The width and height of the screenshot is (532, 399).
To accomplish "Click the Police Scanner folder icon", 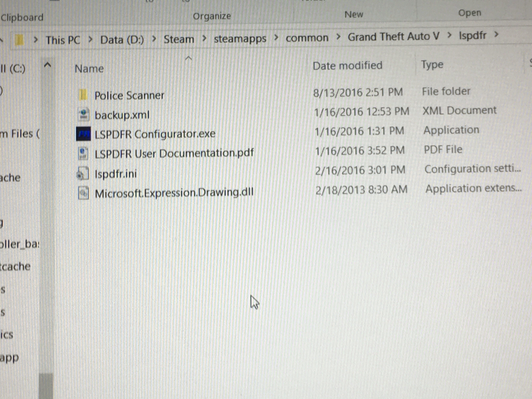I will pyautogui.click(x=83, y=95).
